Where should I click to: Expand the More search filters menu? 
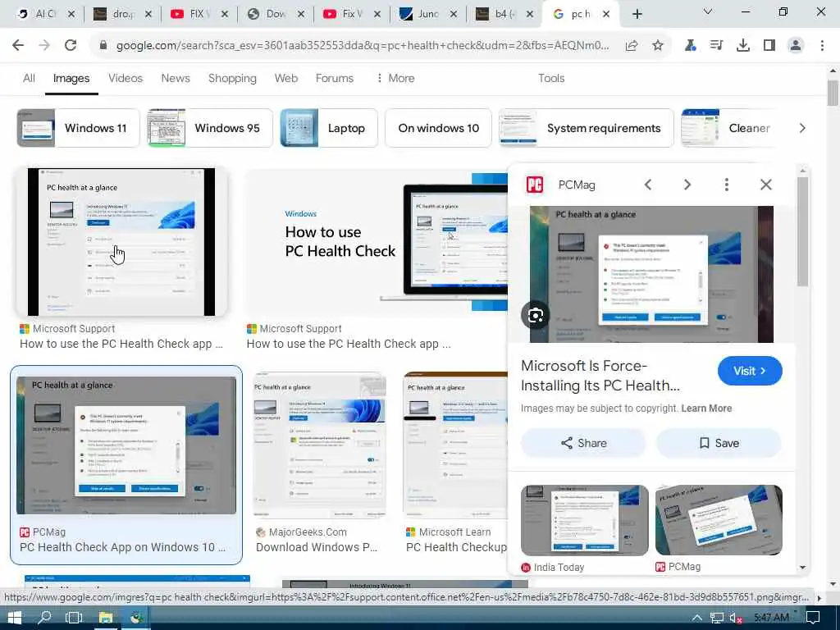395,78
